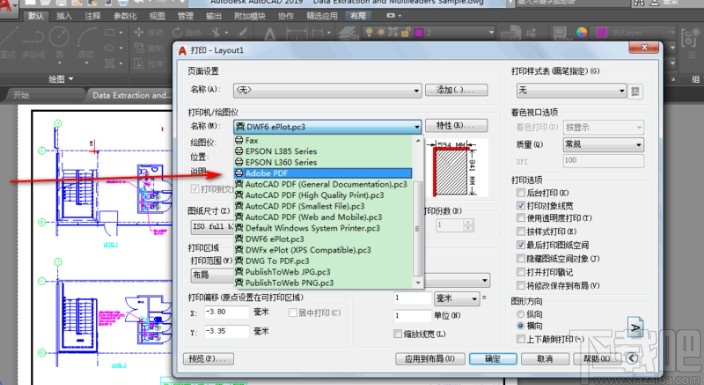Screen dimensions: 704x385
Task: Open the 布局 ribbon tab
Action: point(358,17)
